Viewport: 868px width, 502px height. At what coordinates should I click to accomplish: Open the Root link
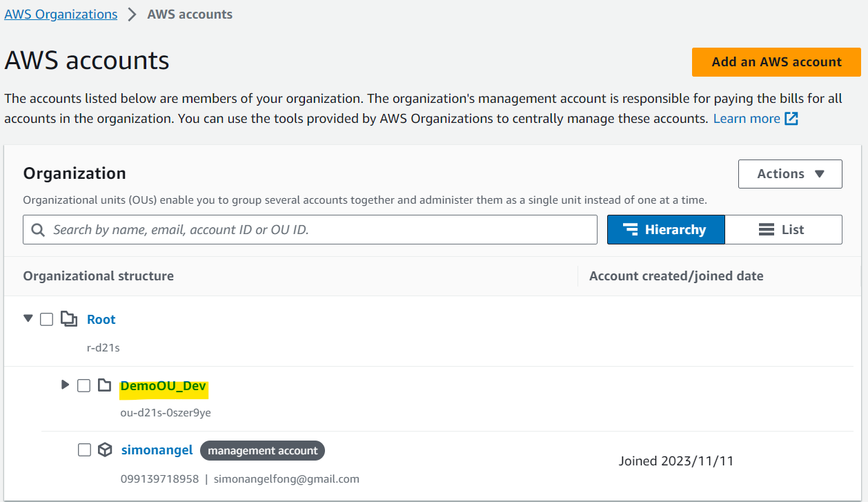pos(101,320)
